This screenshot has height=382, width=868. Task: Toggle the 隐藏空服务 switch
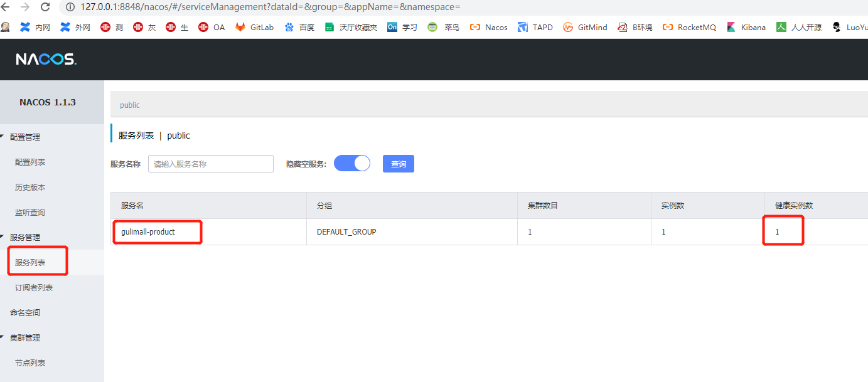pos(352,164)
